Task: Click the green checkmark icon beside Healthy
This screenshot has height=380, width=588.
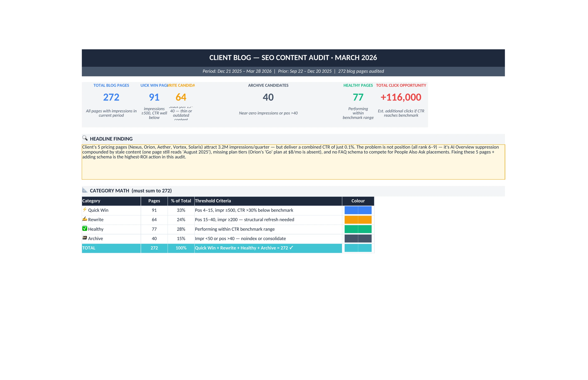Action: click(84, 228)
